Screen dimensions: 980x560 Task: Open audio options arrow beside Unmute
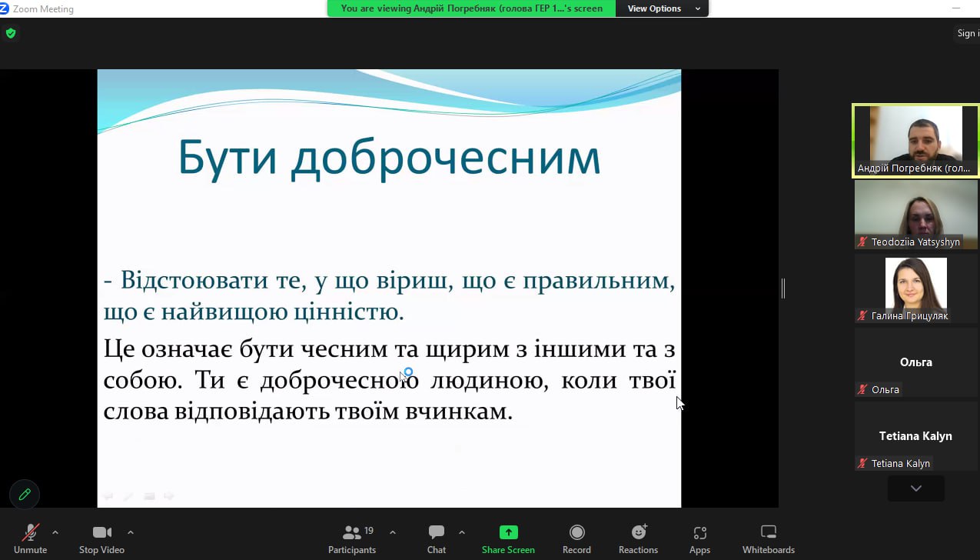[55, 532]
